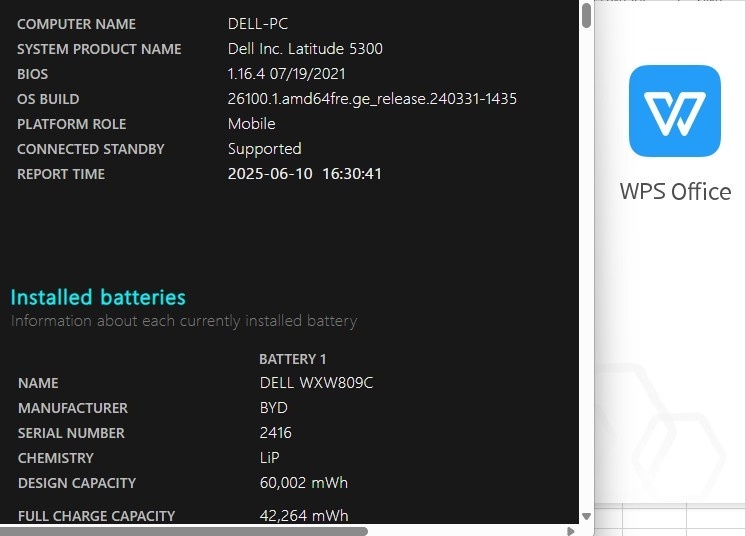Click the 'CHEMISTRY' row label

tap(56, 458)
